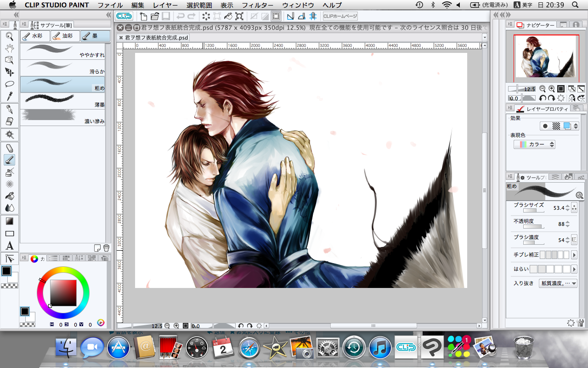Open the 入り抜き dropdown
The width and height of the screenshot is (588, 368).
point(558,283)
